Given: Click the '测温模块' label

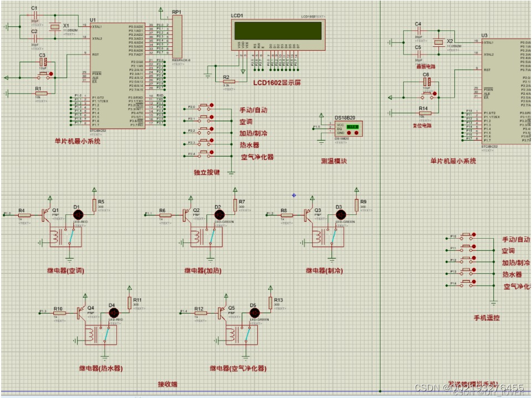Looking at the screenshot, I should click(334, 161).
